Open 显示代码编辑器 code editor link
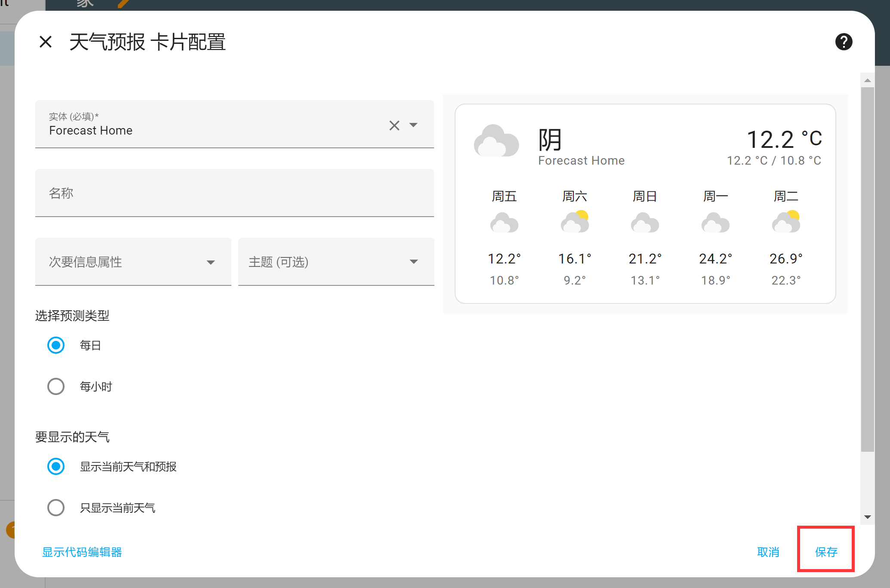Image resolution: width=890 pixels, height=588 pixels. coord(82,552)
